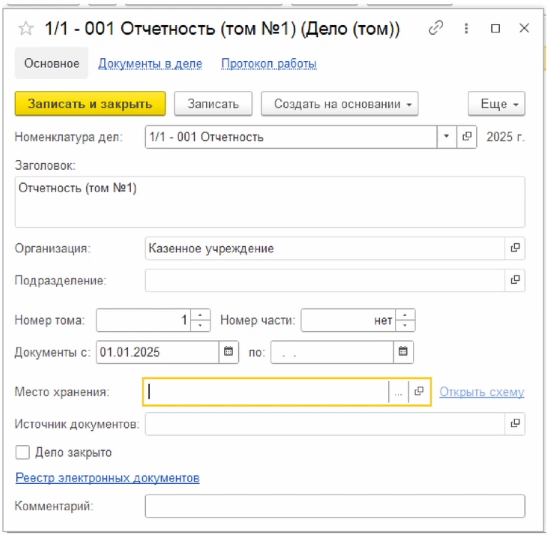
Task: Open the Еще dropdown menu
Action: [496, 104]
